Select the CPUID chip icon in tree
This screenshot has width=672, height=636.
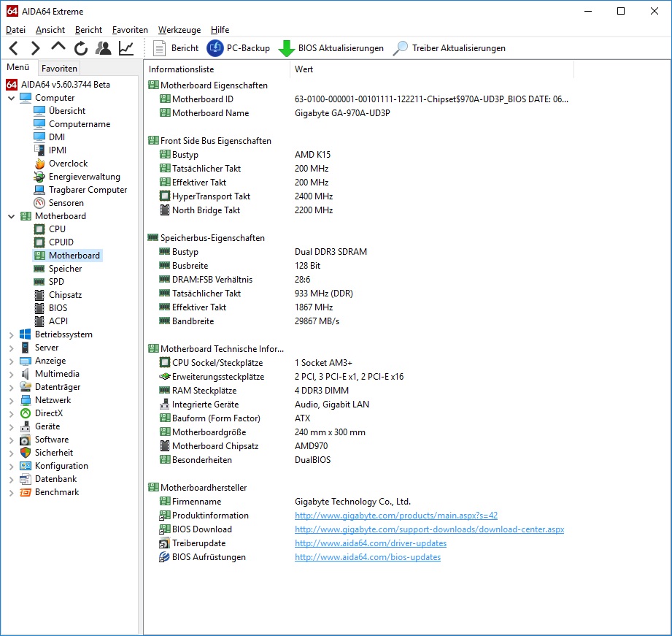coord(39,242)
